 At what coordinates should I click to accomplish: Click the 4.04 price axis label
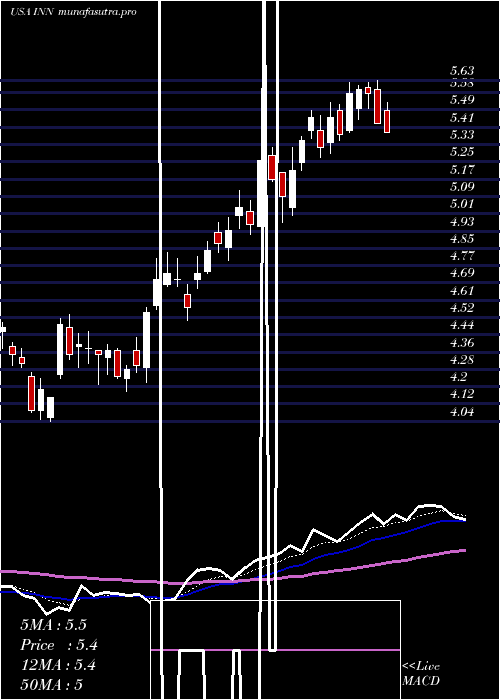click(x=462, y=412)
